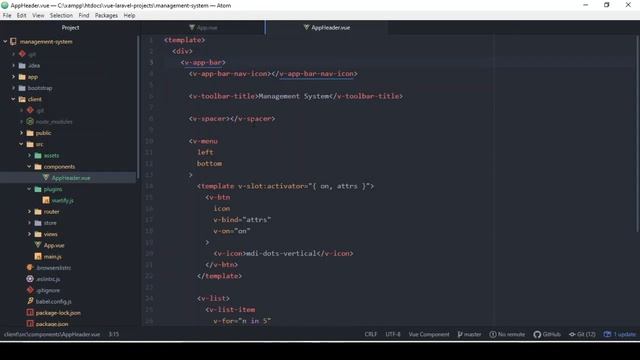Click the Project panel header
This screenshot has width=640, height=360.
[70, 27]
